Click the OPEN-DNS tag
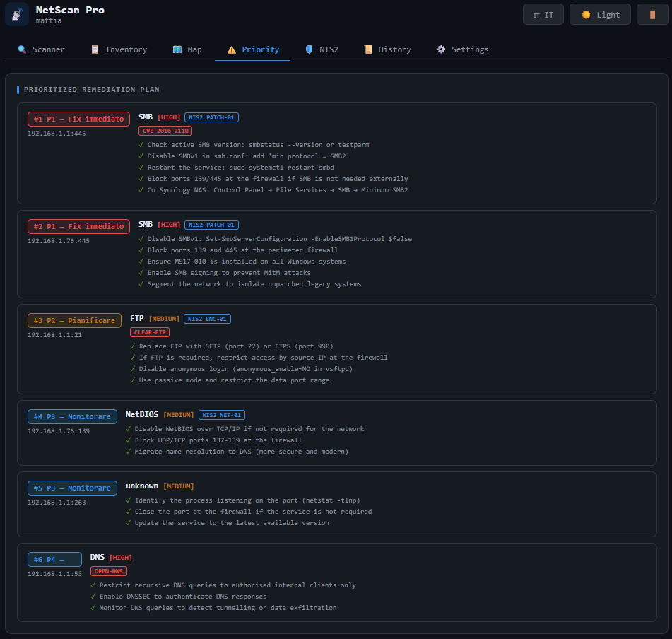The width and height of the screenshot is (672, 639). tap(109, 571)
